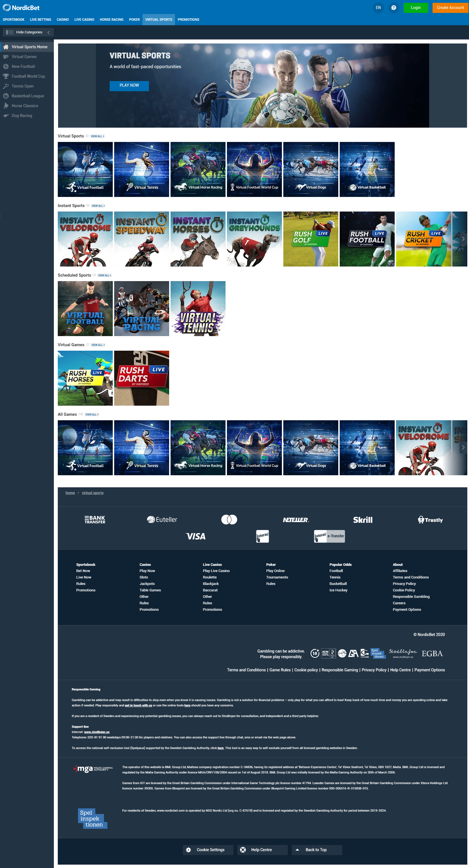Image resolution: width=469 pixels, height=868 pixels.
Task: Click the Create Account button
Action: (x=450, y=8)
